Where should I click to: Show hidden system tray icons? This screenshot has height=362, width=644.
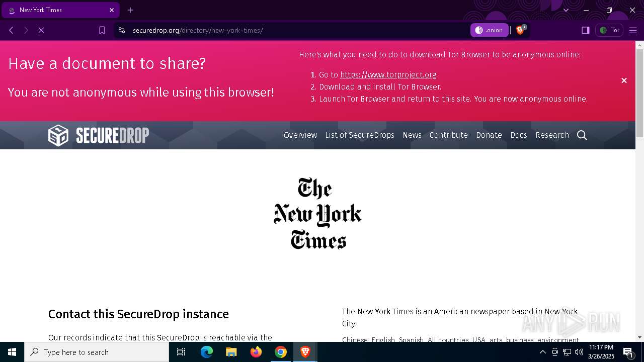coord(542,352)
